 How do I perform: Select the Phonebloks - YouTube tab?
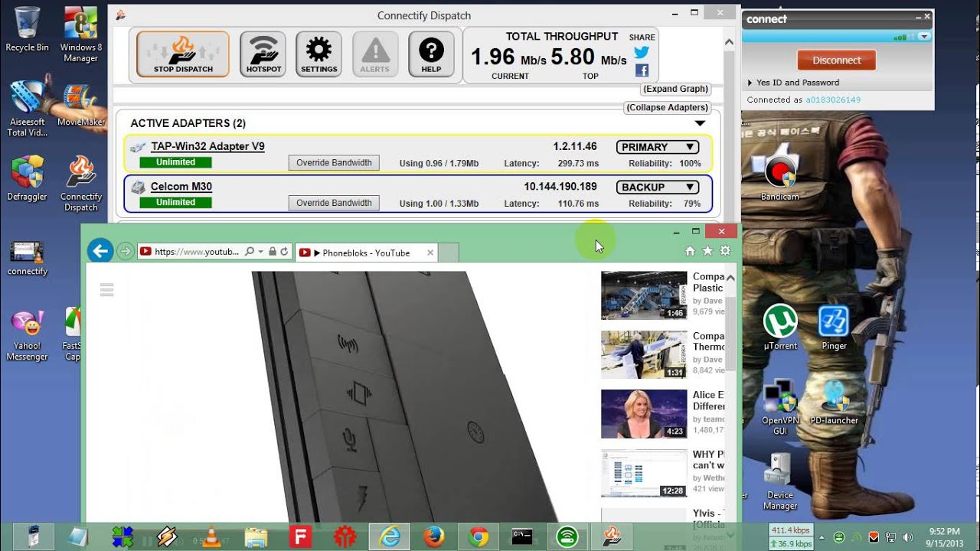pos(366,253)
